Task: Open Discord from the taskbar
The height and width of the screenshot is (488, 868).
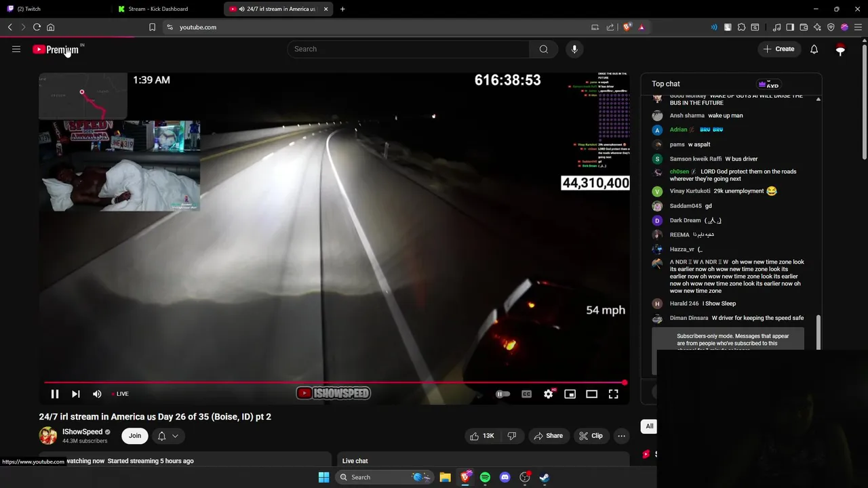Action: point(505,477)
